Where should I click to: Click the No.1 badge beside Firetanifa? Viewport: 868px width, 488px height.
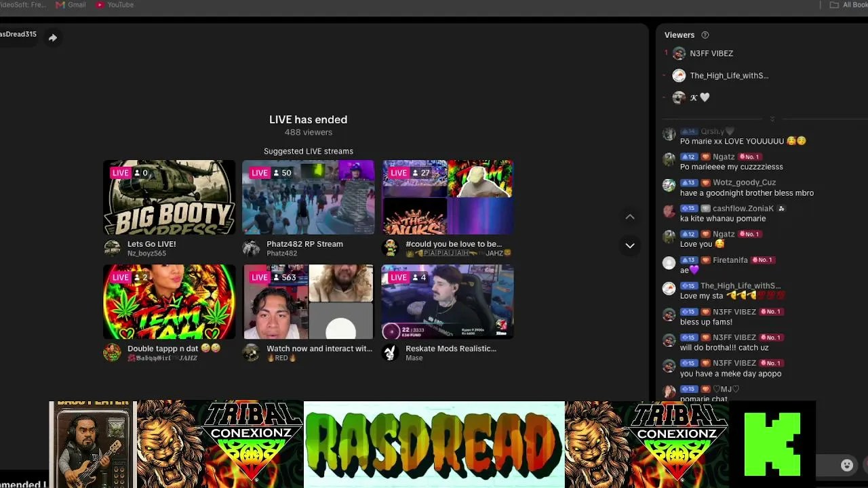762,260
